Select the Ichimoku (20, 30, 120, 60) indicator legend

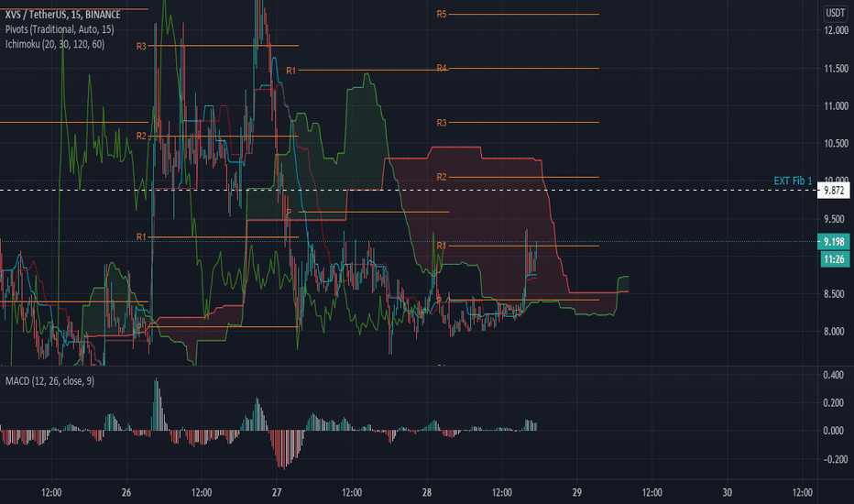(x=54, y=44)
